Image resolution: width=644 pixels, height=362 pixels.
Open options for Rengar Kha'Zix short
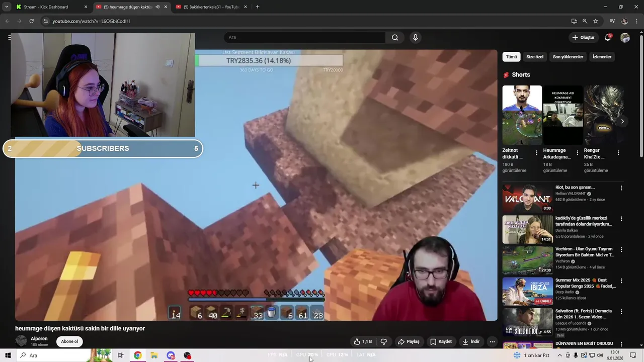click(x=618, y=153)
